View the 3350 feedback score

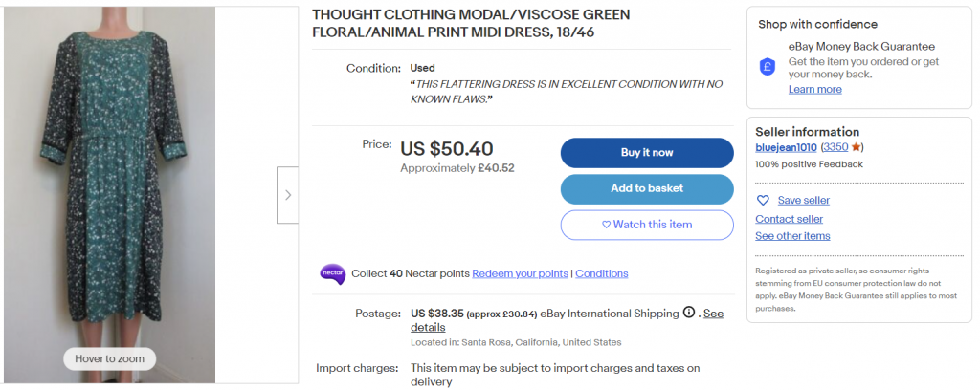pyautogui.click(x=835, y=147)
